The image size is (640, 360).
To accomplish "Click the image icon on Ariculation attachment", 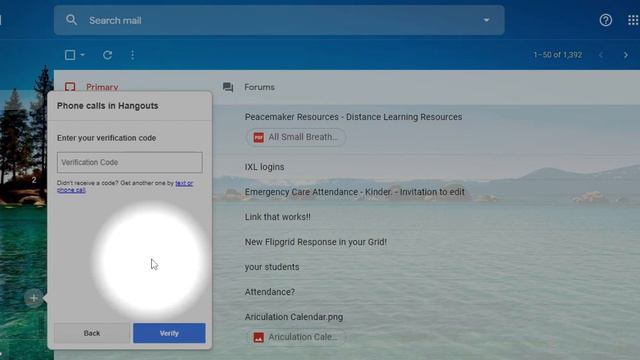I will click(258, 337).
